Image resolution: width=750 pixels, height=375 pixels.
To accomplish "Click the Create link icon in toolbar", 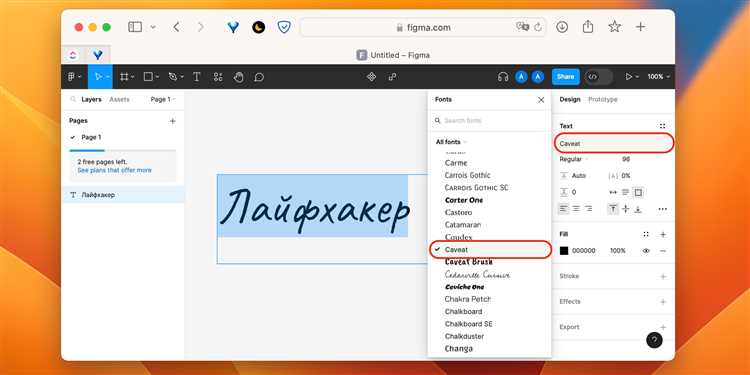I will pyautogui.click(x=392, y=77).
